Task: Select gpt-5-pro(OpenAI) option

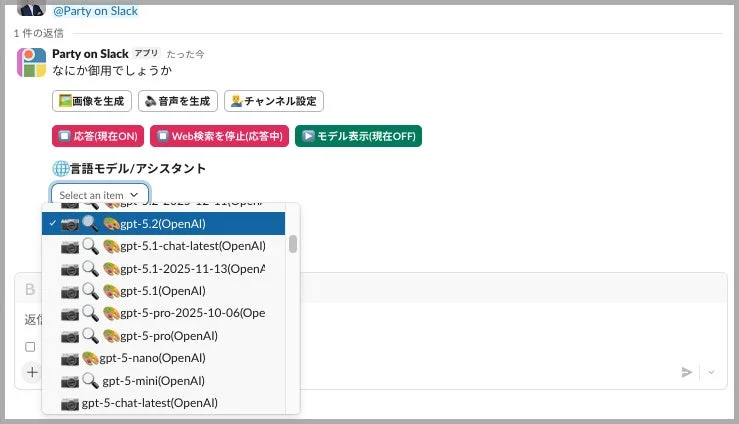Action: (x=164, y=336)
